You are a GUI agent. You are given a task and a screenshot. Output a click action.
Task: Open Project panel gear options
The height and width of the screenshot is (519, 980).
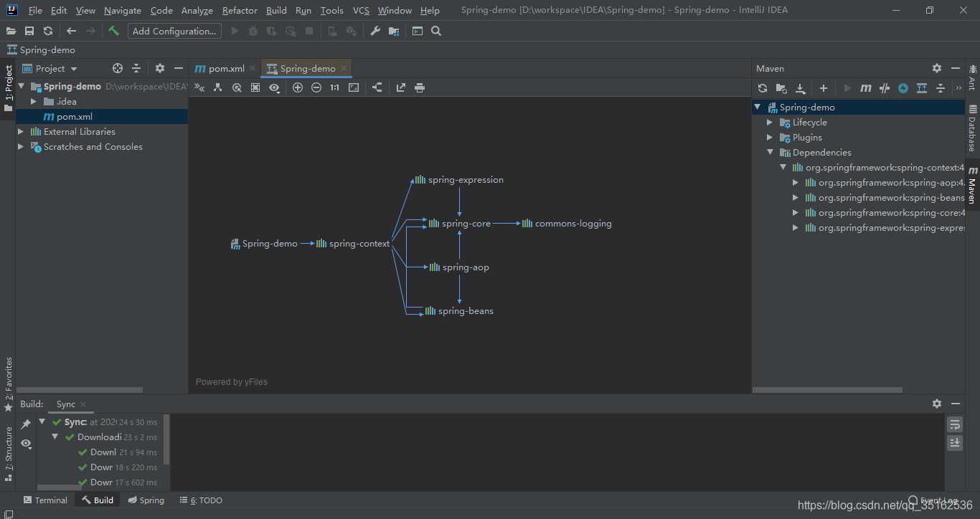[x=160, y=68]
